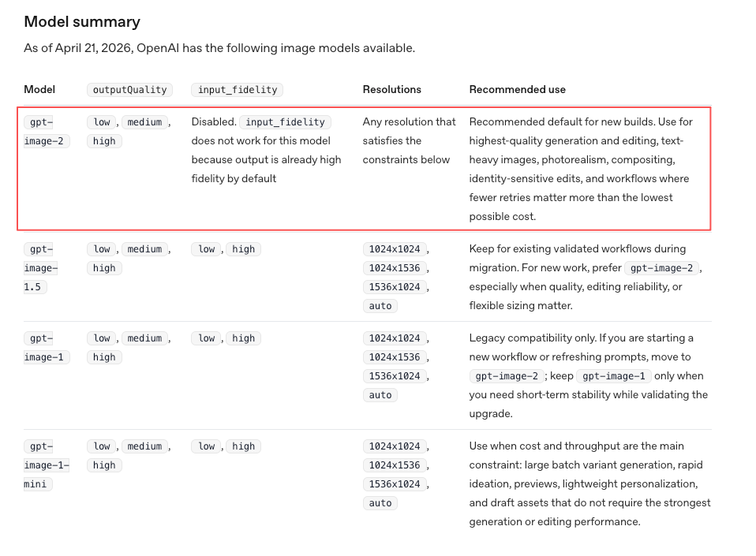
Task: Click 'Recommended default for new builds' description
Action: pyautogui.click(x=581, y=169)
